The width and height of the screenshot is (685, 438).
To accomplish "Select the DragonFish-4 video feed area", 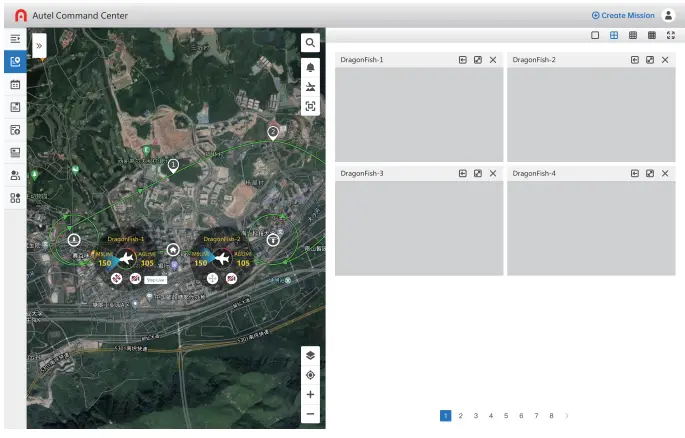I will pyautogui.click(x=591, y=228).
